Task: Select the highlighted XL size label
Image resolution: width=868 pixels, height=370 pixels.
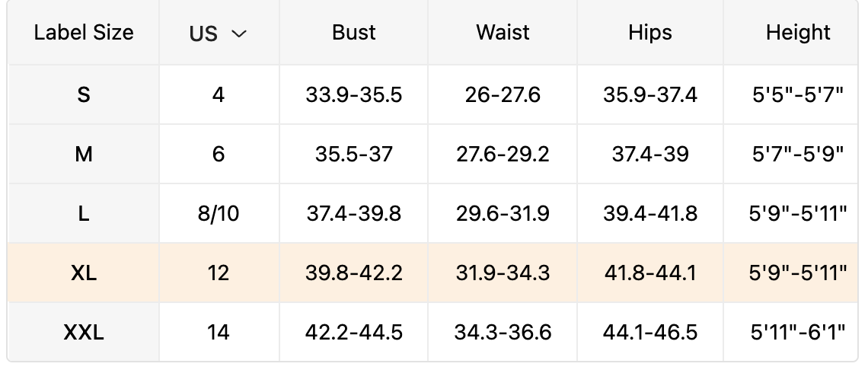Action: (84, 273)
